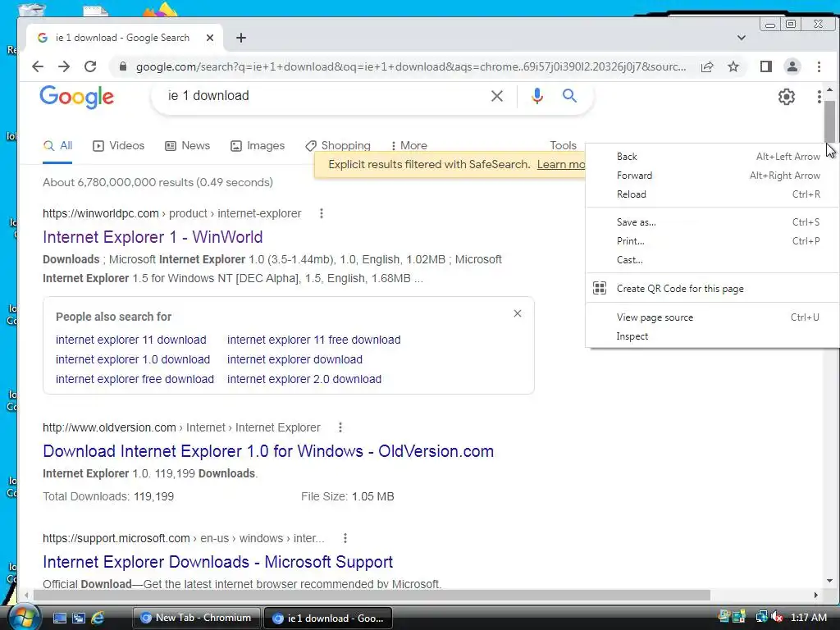
Task: Start voice search with microphone icon
Action: (536, 96)
